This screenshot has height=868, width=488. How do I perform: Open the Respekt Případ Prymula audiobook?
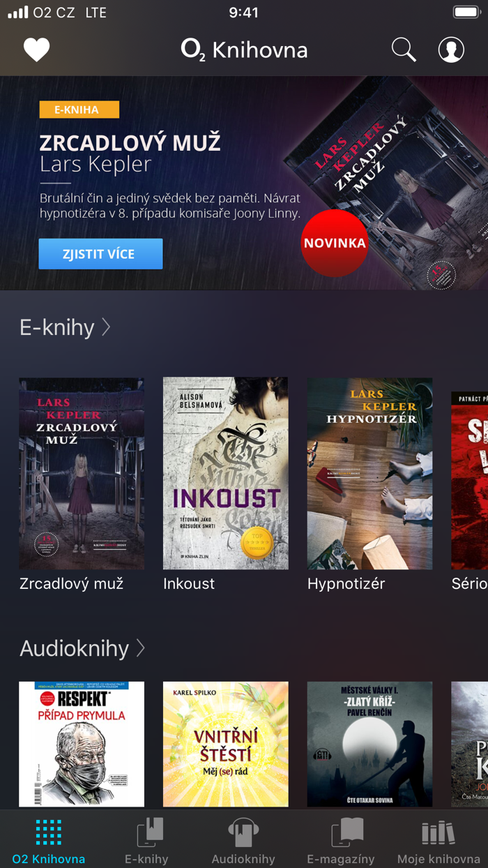[82, 744]
